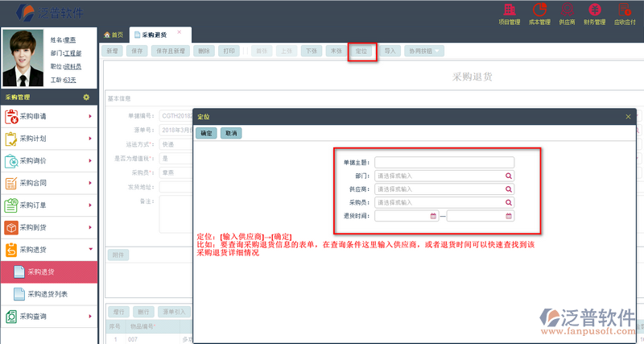Viewport: 644px width, 344px height.
Task: Click 增行 button above table
Action: pyautogui.click(x=118, y=312)
